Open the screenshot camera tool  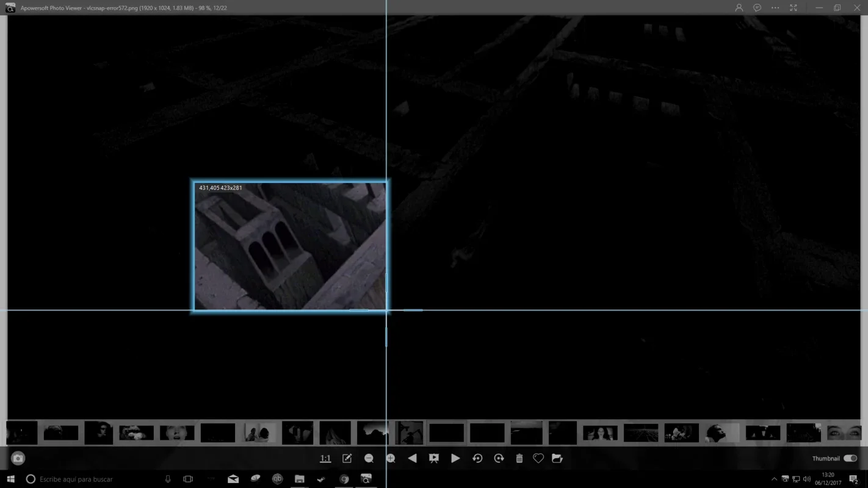[18, 458]
